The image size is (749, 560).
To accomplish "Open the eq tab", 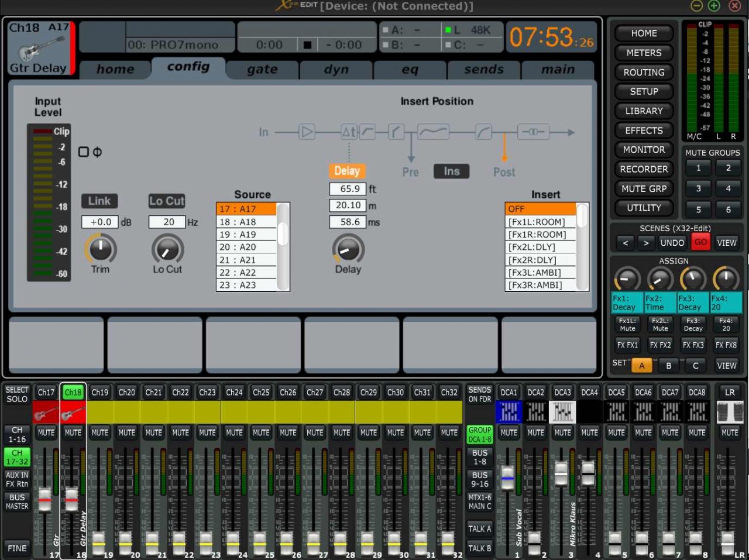I will coord(410,69).
